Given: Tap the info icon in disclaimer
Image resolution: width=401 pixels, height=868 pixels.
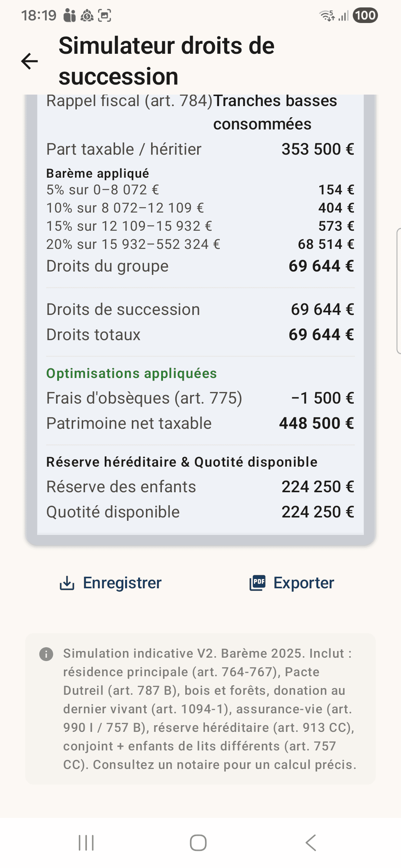Looking at the screenshot, I should [46, 654].
